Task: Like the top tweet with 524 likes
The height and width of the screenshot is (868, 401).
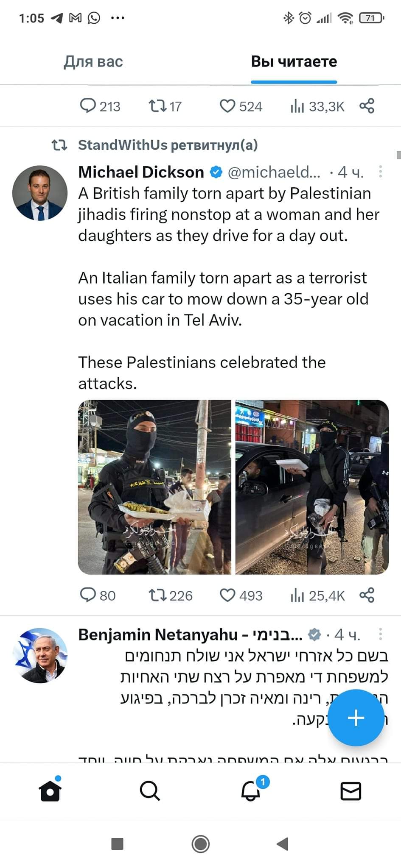Action: click(x=227, y=106)
